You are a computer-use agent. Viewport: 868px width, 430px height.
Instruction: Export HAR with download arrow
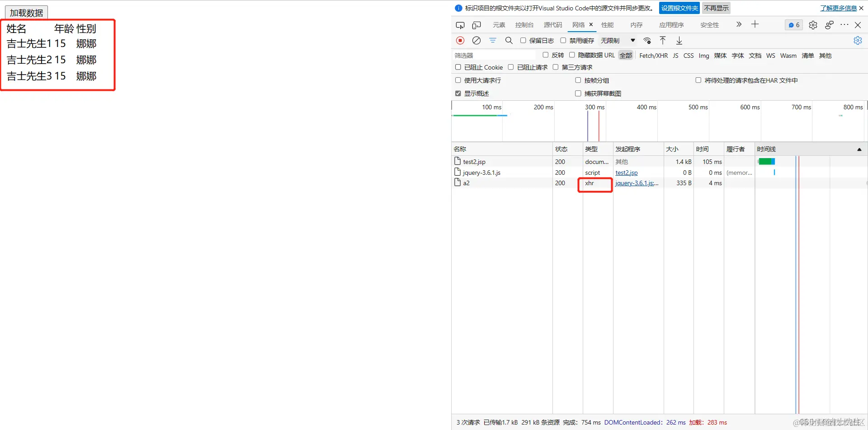[679, 41]
